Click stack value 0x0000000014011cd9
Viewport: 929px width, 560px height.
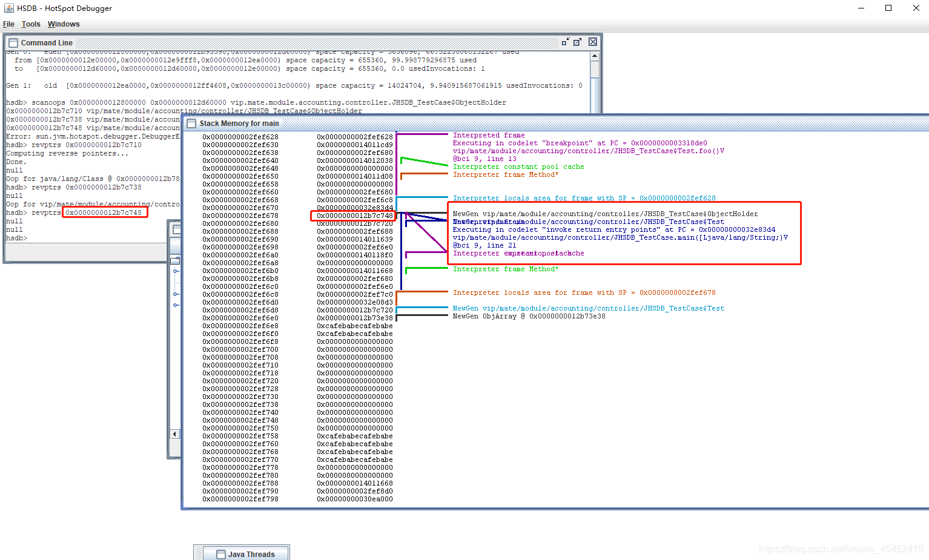click(355, 145)
